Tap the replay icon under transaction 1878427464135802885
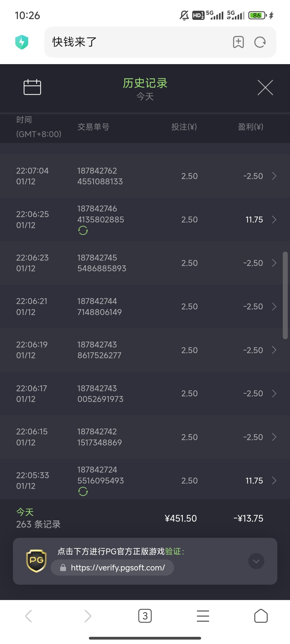The height and width of the screenshot is (644, 290). coord(83,230)
